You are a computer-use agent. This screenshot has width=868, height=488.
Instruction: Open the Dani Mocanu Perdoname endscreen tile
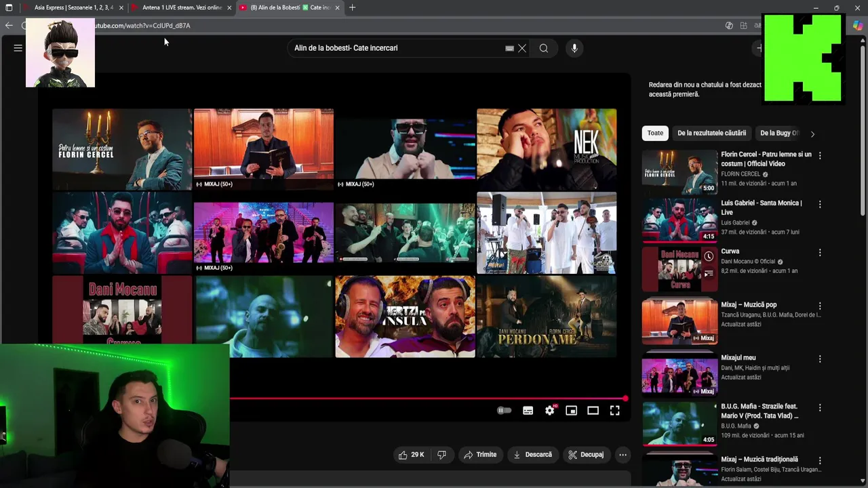click(x=547, y=316)
